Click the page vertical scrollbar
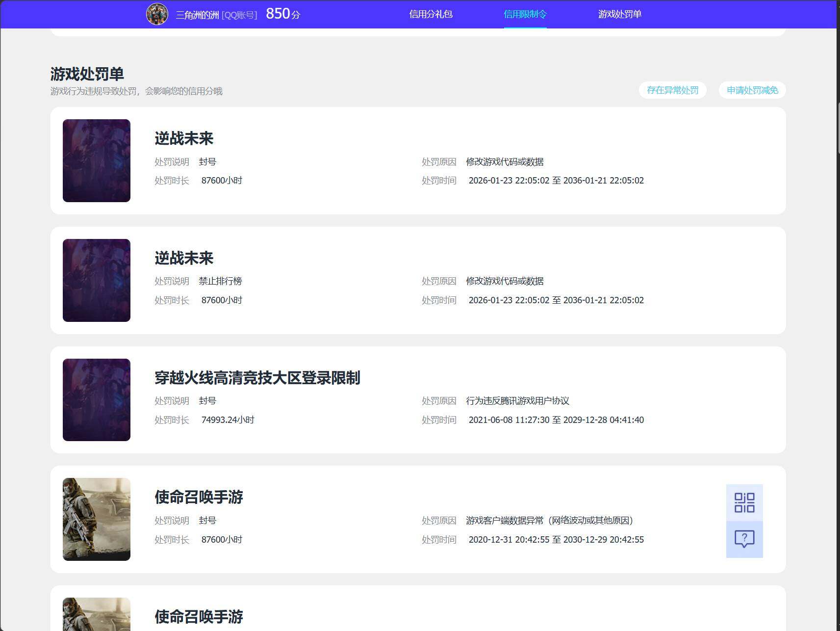840x631 pixels. coord(838,129)
